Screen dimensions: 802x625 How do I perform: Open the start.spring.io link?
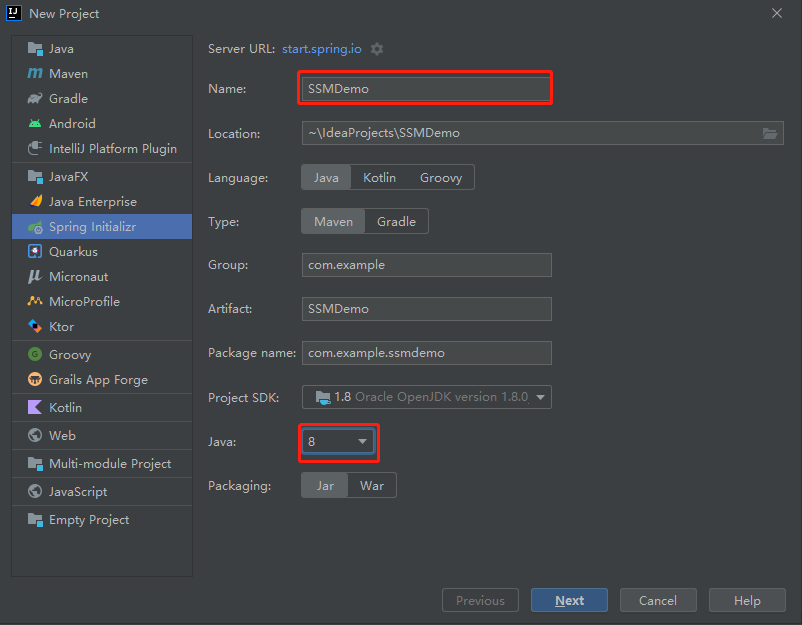pyautogui.click(x=322, y=49)
